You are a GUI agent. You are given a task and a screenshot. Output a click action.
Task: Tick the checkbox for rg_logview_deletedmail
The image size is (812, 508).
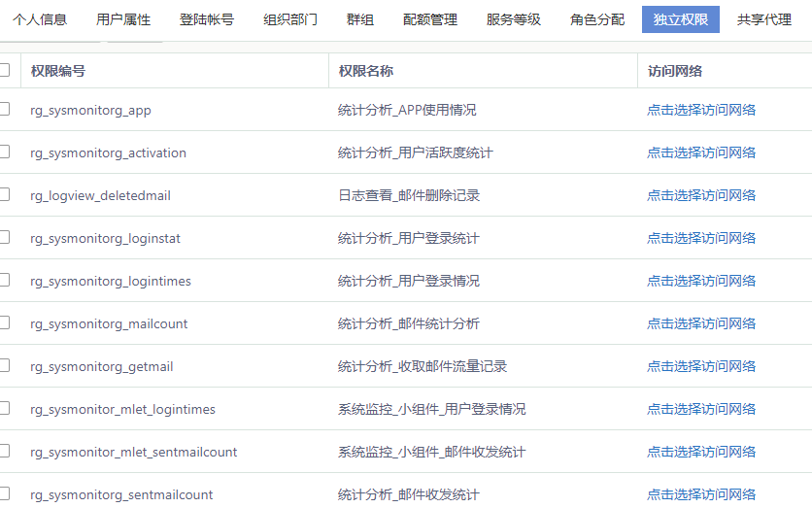pos(5,194)
